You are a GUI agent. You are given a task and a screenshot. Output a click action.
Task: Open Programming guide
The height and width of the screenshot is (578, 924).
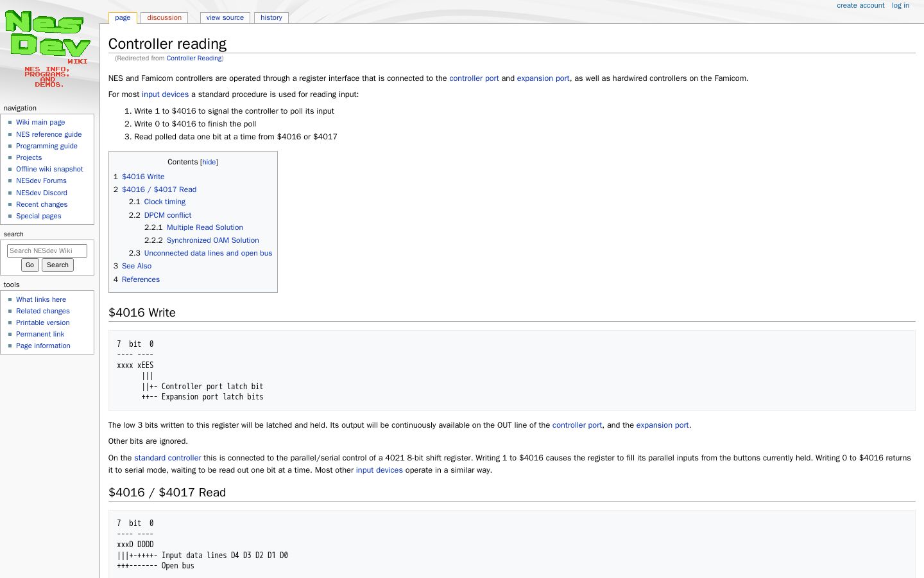47,146
